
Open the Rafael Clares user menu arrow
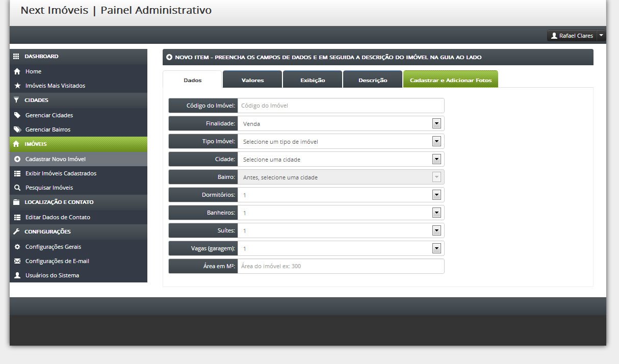(601, 36)
